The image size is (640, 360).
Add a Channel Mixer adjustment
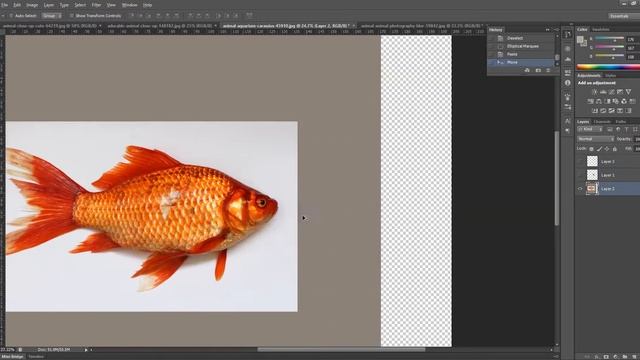click(x=624, y=101)
